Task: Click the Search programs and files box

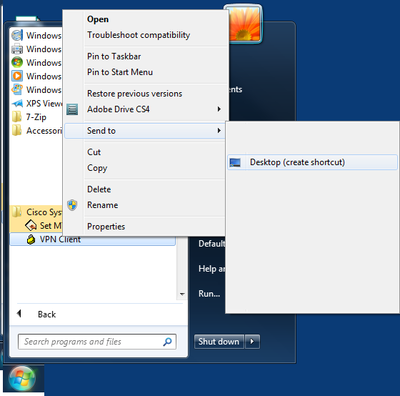Action: pos(97,342)
